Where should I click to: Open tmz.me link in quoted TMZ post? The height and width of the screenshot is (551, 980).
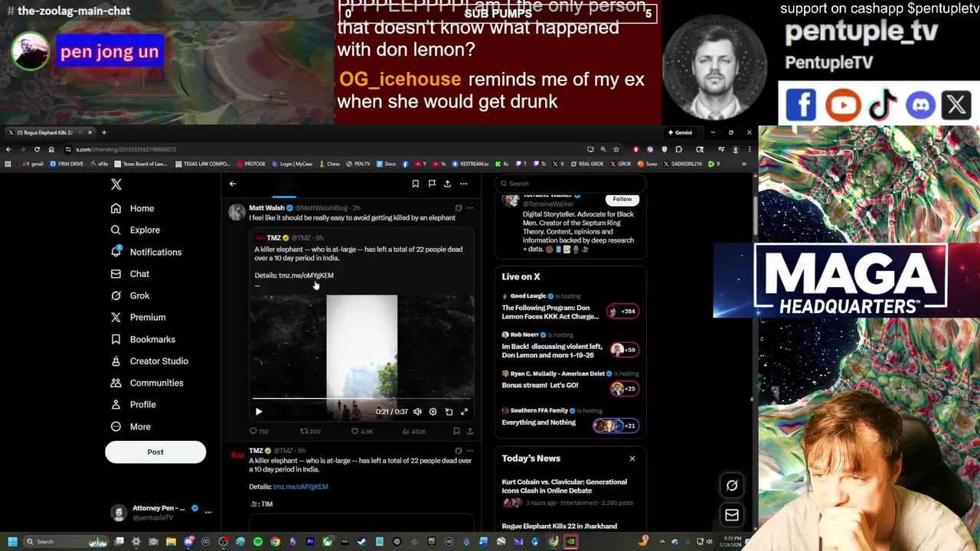click(306, 275)
